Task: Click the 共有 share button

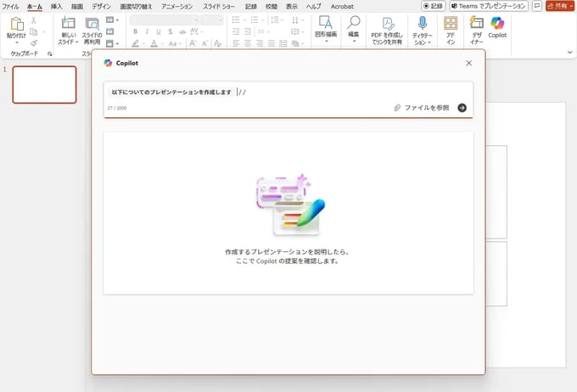Action: [560, 6]
